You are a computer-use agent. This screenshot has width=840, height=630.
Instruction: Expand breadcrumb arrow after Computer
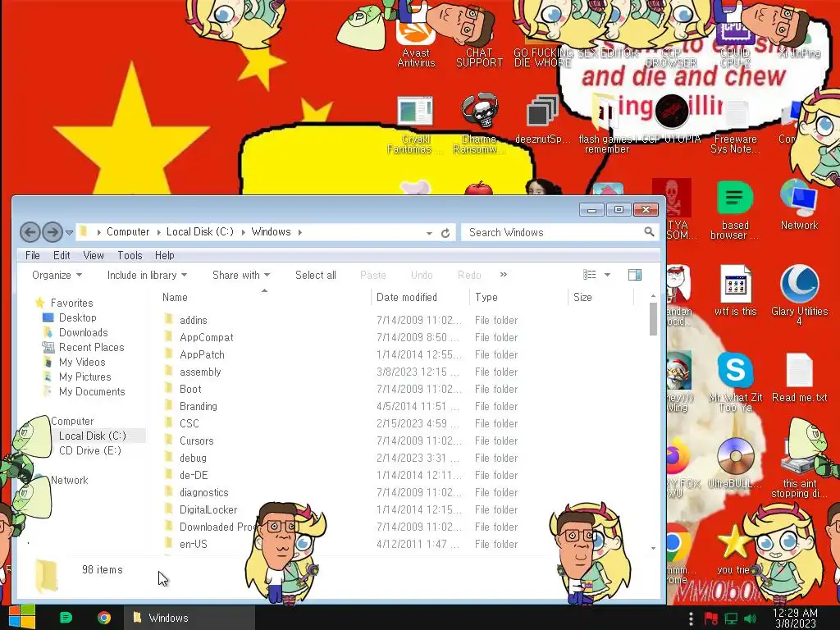(158, 232)
